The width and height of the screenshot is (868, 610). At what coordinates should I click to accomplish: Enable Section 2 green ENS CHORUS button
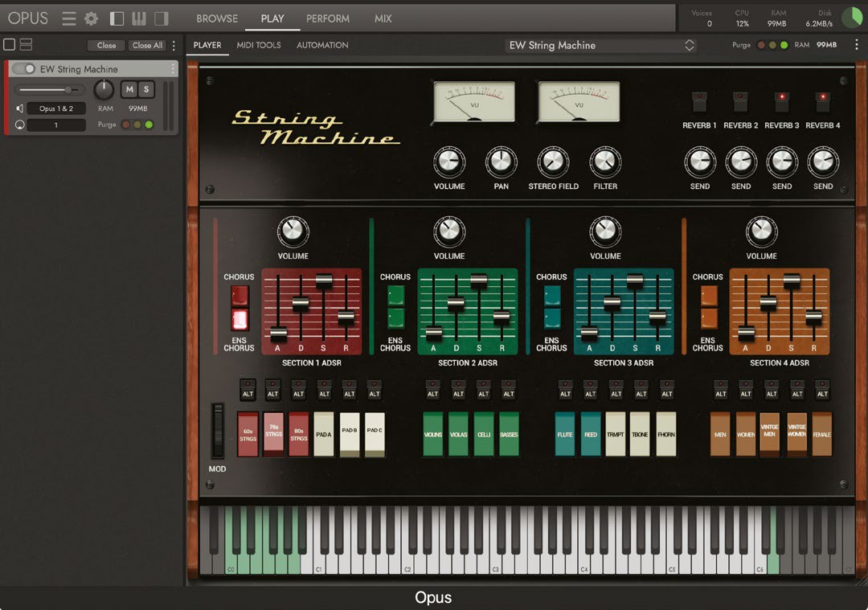pos(395,319)
